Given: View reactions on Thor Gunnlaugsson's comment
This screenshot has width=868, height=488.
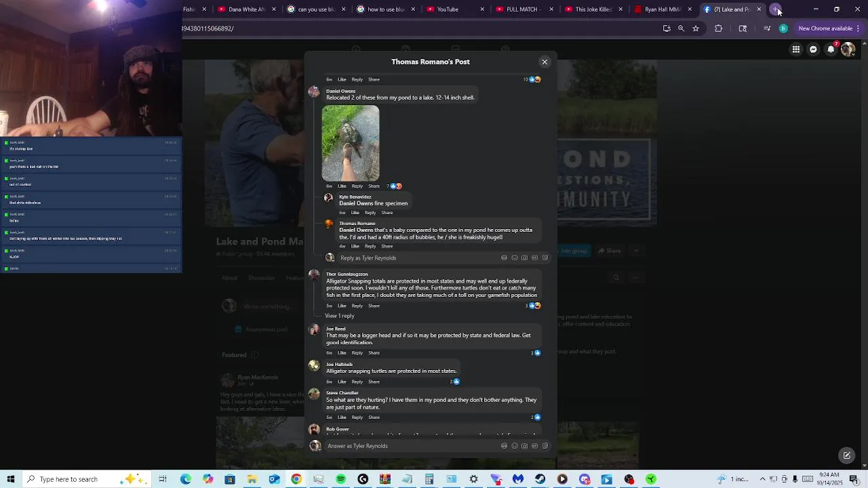Looking at the screenshot, I should (x=533, y=306).
